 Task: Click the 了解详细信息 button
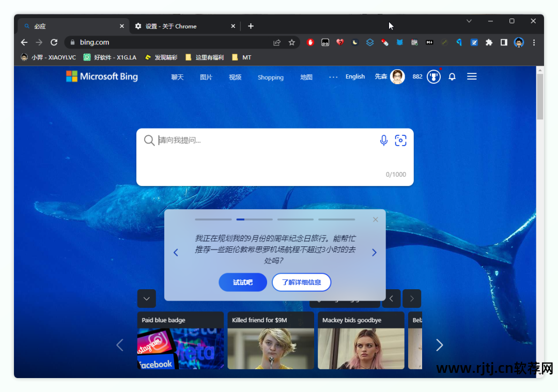[x=301, y=282]
